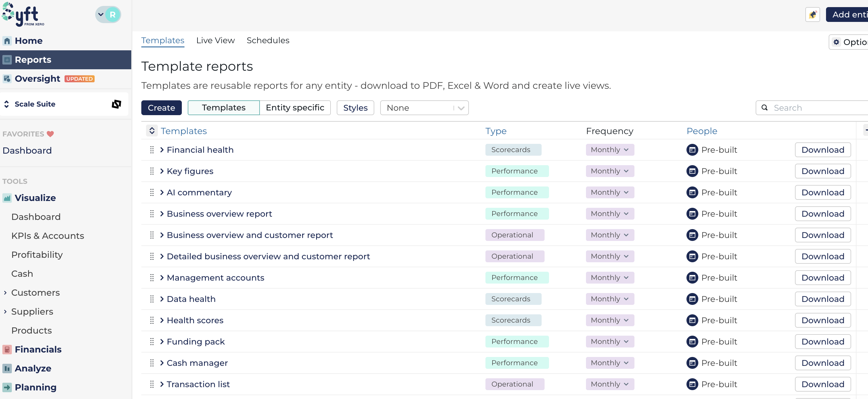Expand the Management accounts template row
868x399 pixels.
coord(162,278)
